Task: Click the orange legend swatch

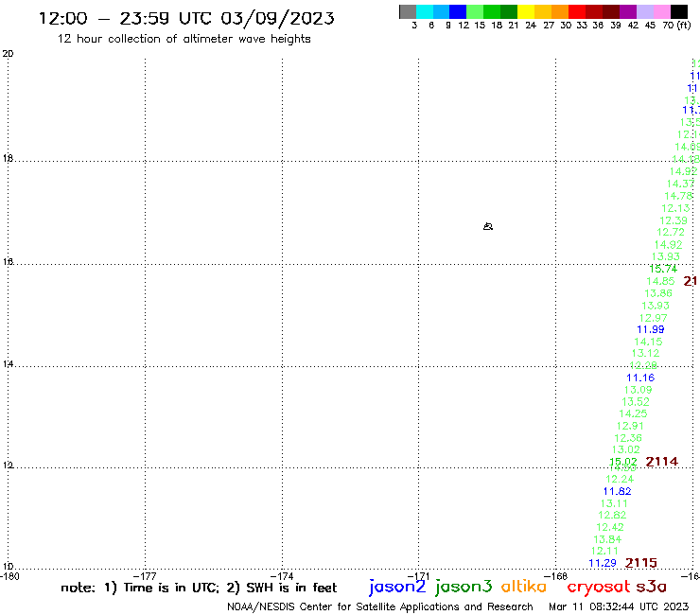Action: click(x=560, y=11)
